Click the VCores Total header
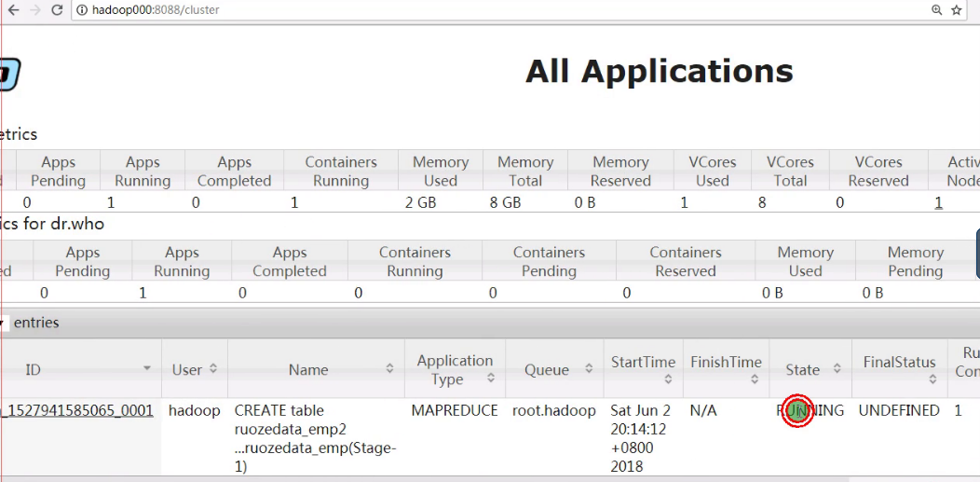The width and height of the screenshot is (980, 482). tap(791, 172)
